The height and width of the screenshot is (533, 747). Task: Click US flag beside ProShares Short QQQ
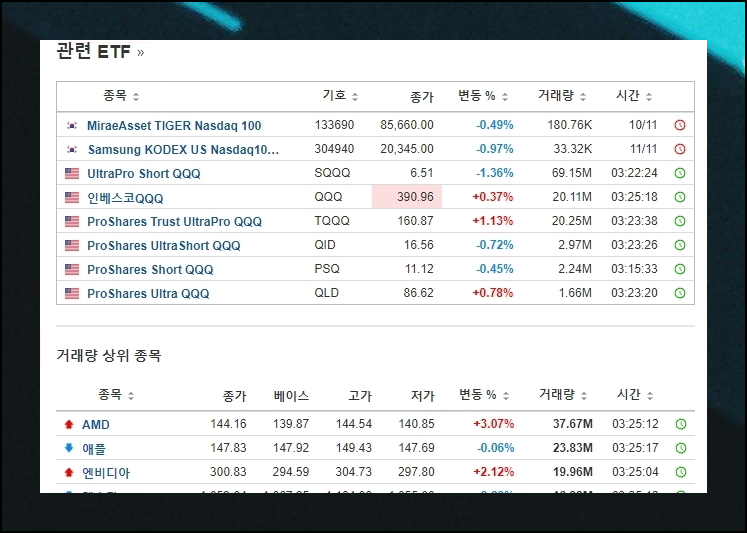point(72,269)
